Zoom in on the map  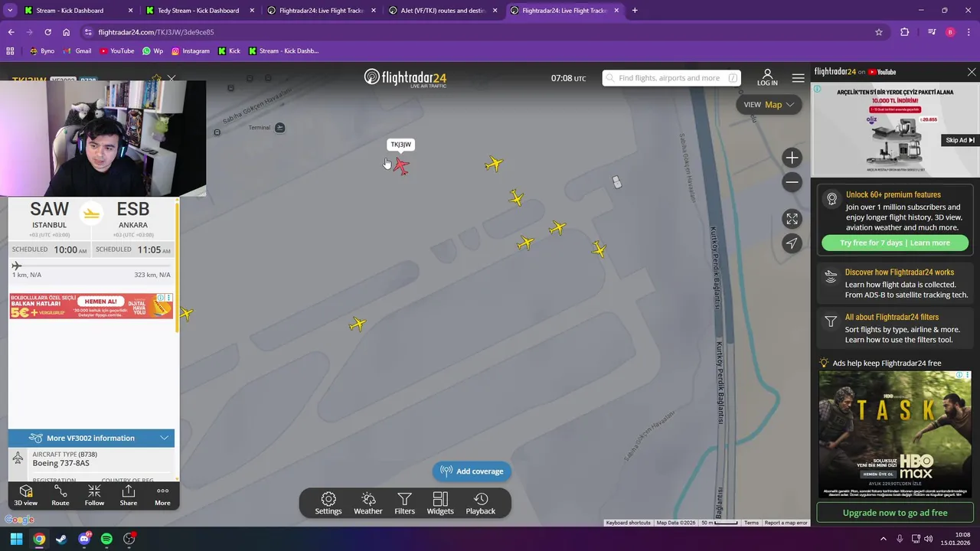[792, 158]
